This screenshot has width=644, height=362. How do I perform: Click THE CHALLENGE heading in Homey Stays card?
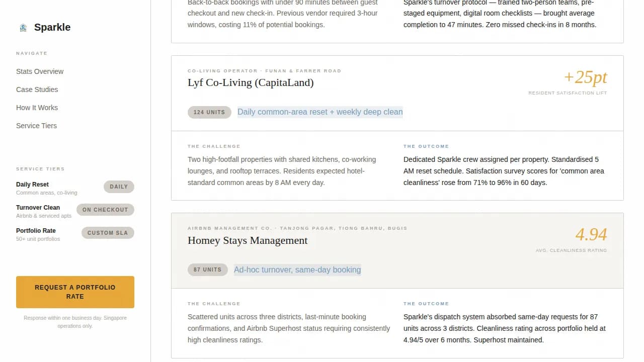point(214,304)
